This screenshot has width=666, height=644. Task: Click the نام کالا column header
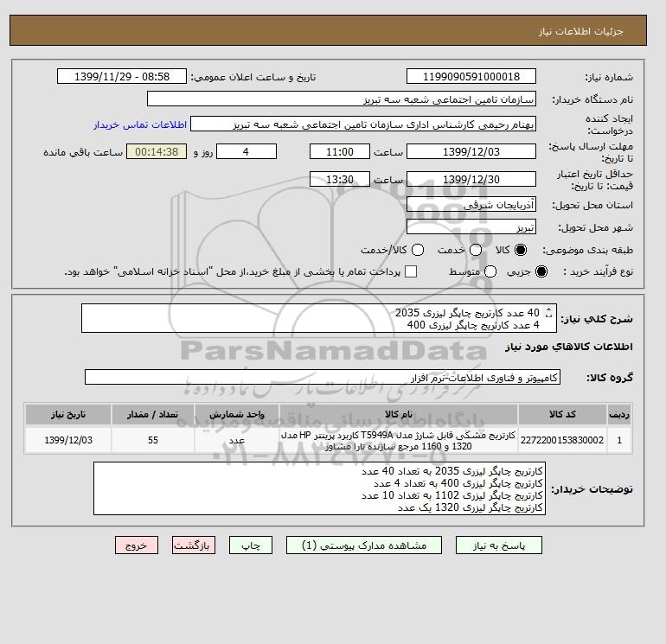click(399, 414)
